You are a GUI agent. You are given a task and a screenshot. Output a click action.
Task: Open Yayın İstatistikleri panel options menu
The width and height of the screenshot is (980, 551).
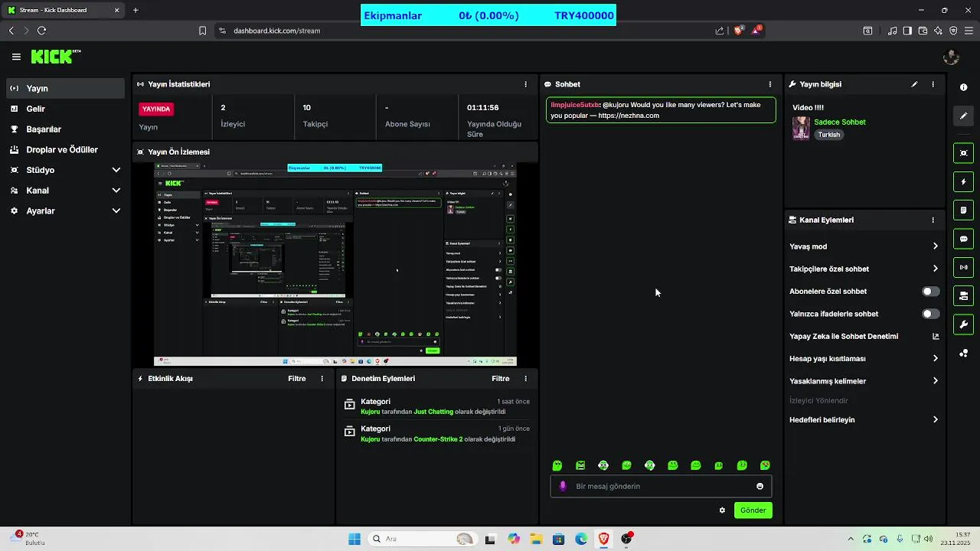tap(525, 84)
